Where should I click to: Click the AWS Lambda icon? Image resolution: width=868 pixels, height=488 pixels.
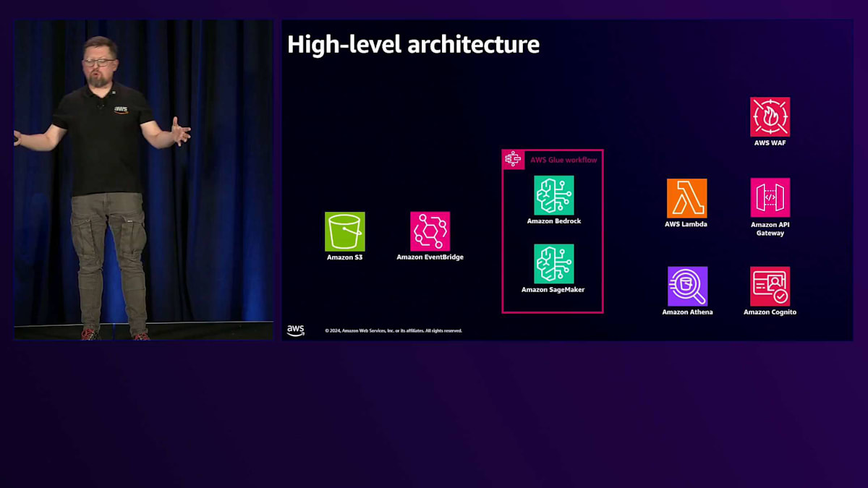(x=686, y=198)
